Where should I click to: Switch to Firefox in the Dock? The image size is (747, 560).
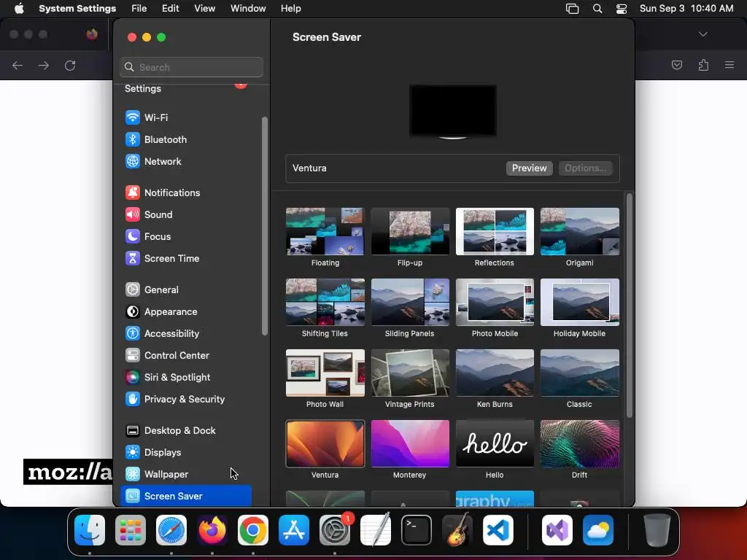tap(212, 530)
